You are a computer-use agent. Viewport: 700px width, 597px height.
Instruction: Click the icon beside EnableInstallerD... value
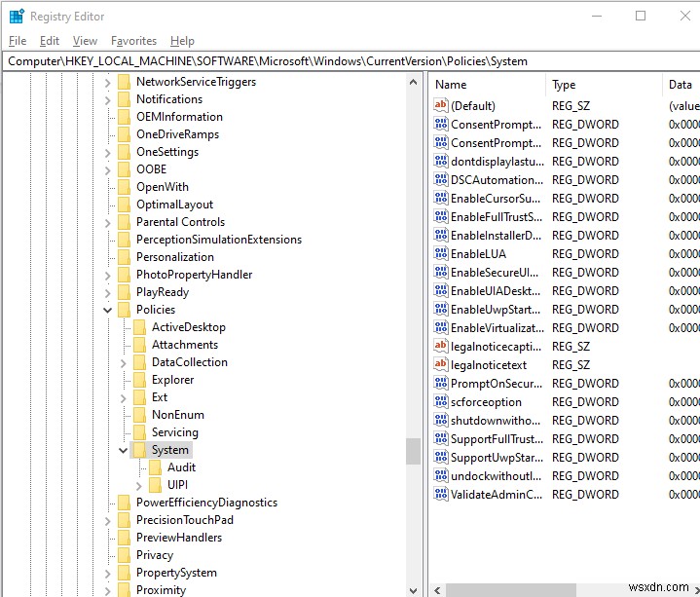pos(441,235)
